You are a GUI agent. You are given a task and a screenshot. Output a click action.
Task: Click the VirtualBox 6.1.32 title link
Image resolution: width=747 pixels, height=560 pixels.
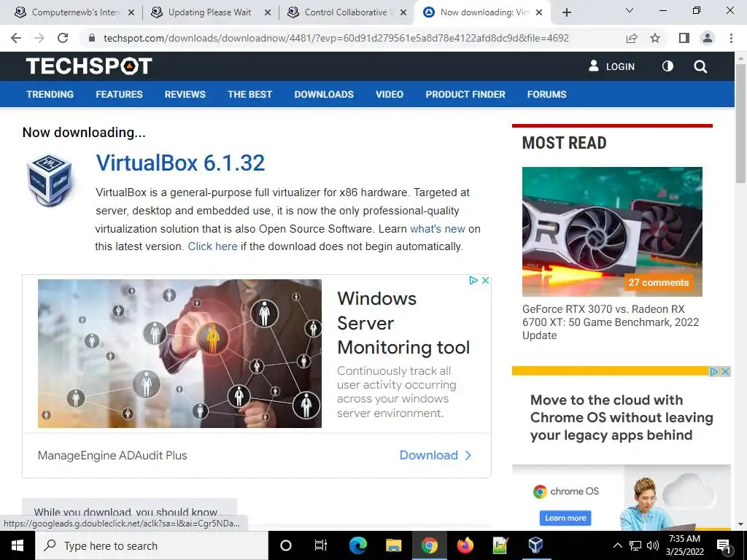tap(180, 163)
